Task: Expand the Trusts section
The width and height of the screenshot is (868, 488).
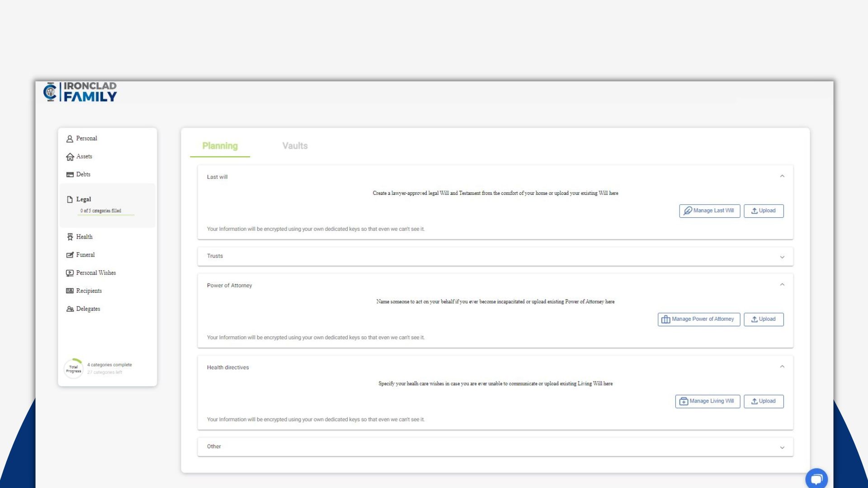Action: pyautogui.click(x=782, y=257)
